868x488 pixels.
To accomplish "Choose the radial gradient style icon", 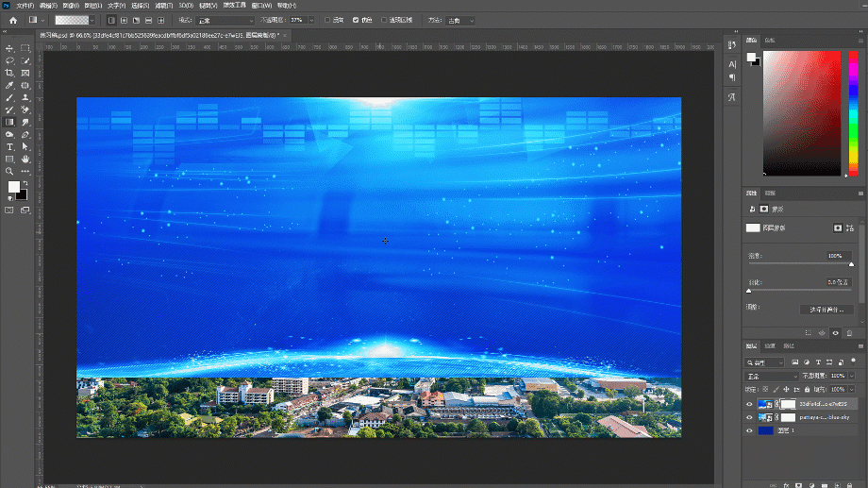I will click(x=124, y=21).
